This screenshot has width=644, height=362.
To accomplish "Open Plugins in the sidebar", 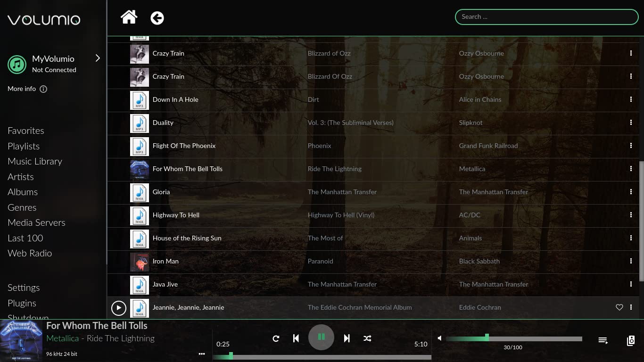I will point(22,303).
